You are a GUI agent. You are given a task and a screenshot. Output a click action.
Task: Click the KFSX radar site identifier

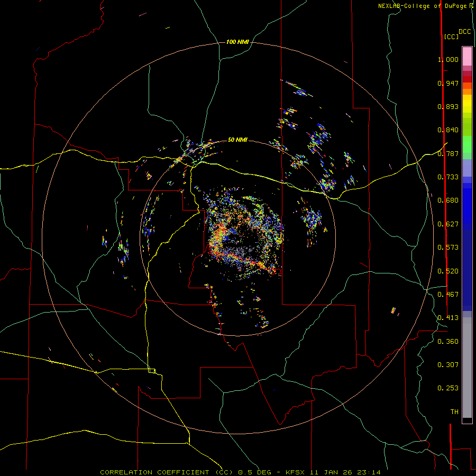[x=296, y=472]
